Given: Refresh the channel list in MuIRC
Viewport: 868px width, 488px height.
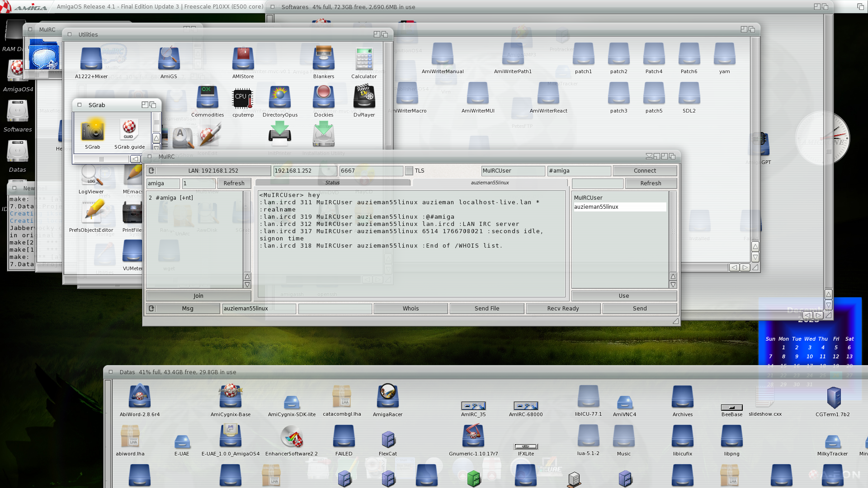Looking at the screenshot, I should coord(234,183).
